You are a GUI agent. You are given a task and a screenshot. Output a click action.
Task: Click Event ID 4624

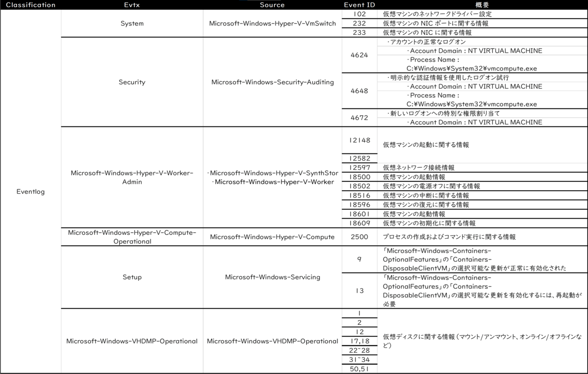pos(360,55)
